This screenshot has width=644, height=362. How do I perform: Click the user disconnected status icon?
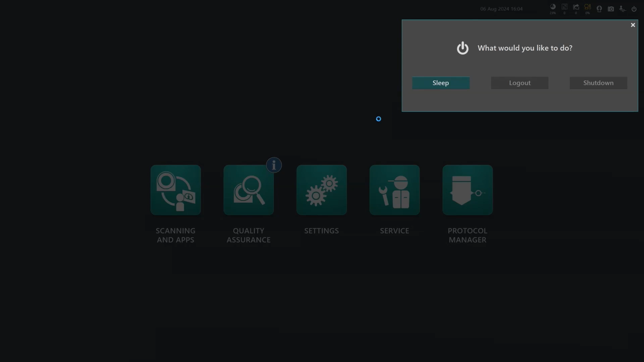pyautogui.click(x=623, y=9)
